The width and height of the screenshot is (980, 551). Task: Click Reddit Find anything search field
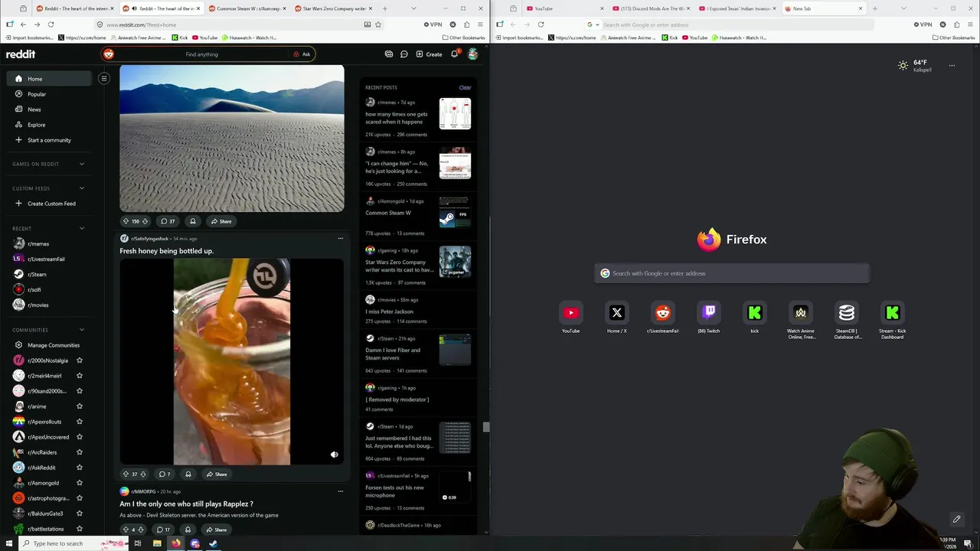point(202,54)
